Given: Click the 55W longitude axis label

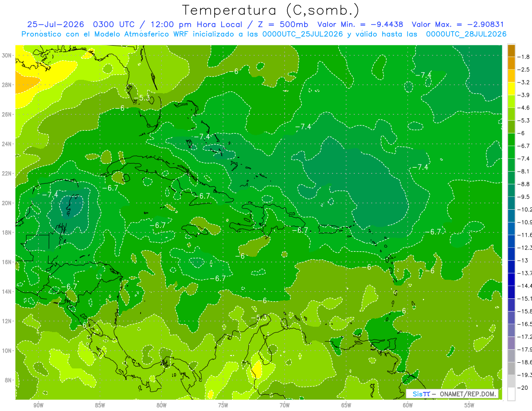Looking at the screenshot, I should (x=469, y=405).
